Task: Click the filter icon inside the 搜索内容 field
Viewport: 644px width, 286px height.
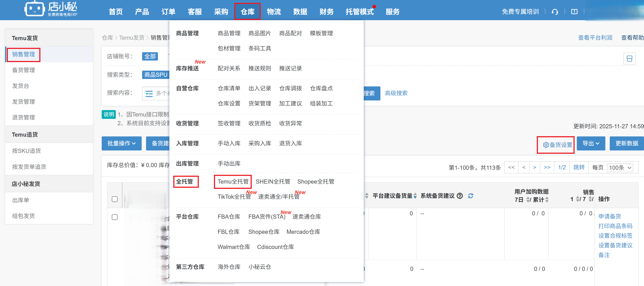Action: coord(149,93)
